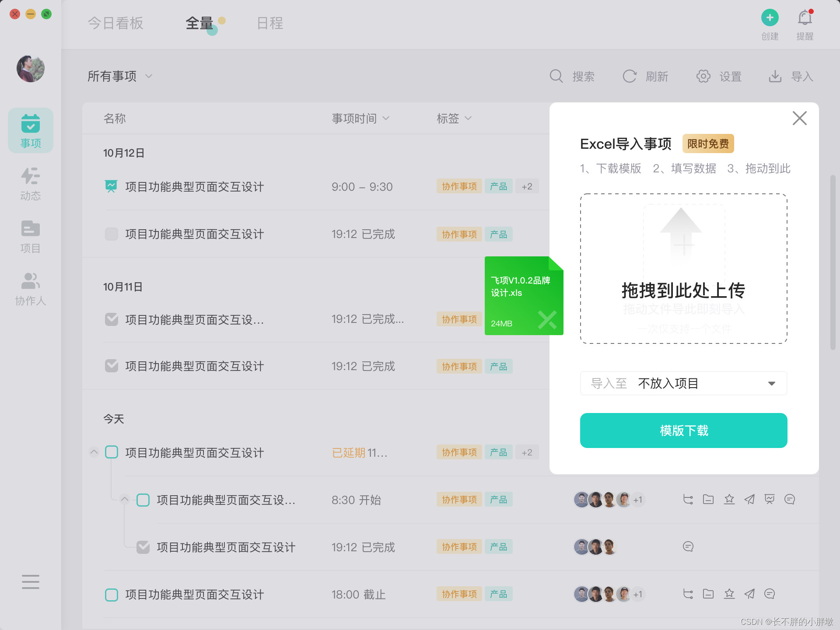This screenshot has height=630, width=840.
Task: Click the hamburger menu at sidebar bottom
Action: pos(30,581)
